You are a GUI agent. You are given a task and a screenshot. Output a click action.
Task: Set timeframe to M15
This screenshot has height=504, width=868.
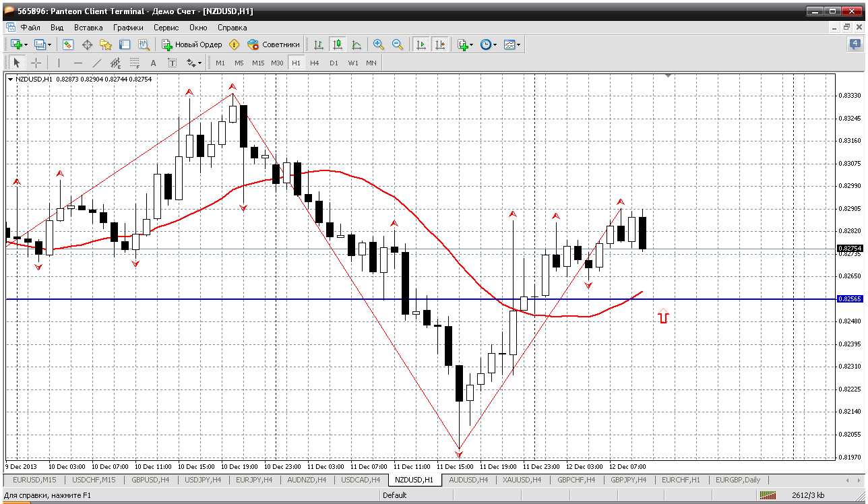pos(258,63)
